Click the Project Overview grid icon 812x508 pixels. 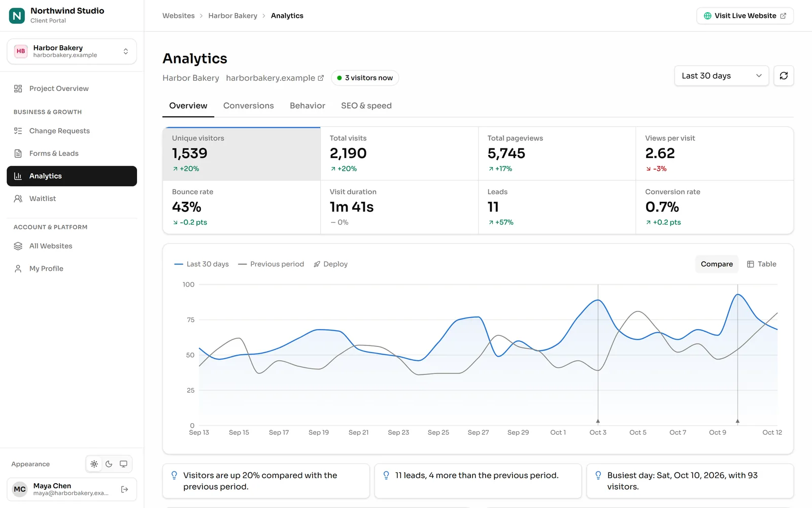(x=18, y=88)
